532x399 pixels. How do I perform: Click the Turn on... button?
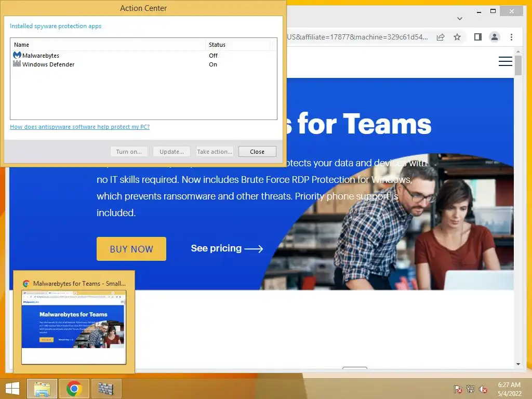point(129,152)
